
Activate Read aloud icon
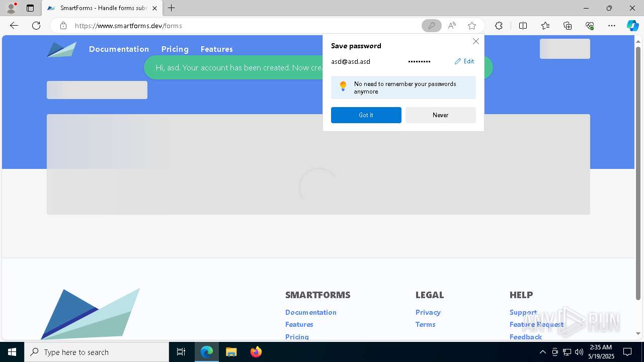[452, 26]
